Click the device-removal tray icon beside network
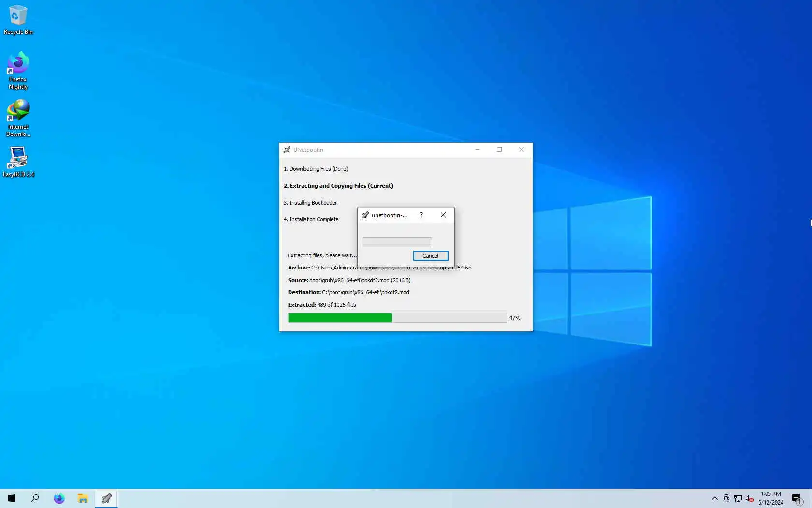This screenshot has height=508, width=812. pyautogui.click(x=726, y=498)
